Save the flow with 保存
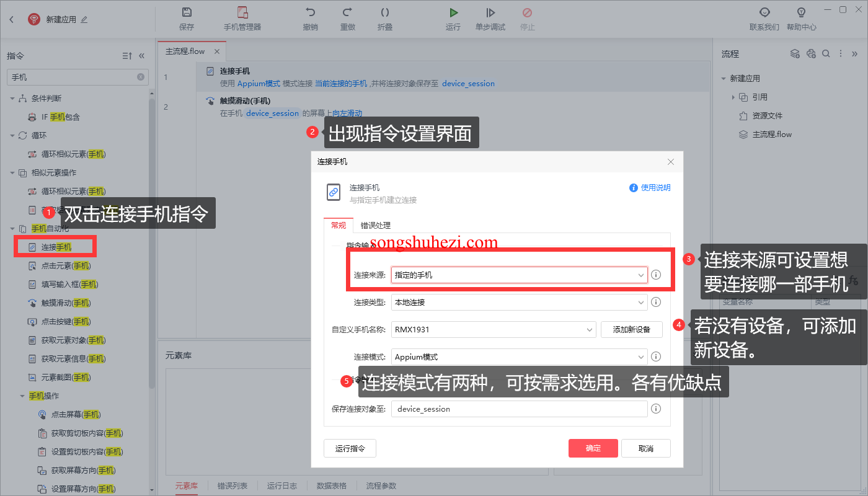Image resolution: width=868 pixels, height=496 pixels. 187,19
